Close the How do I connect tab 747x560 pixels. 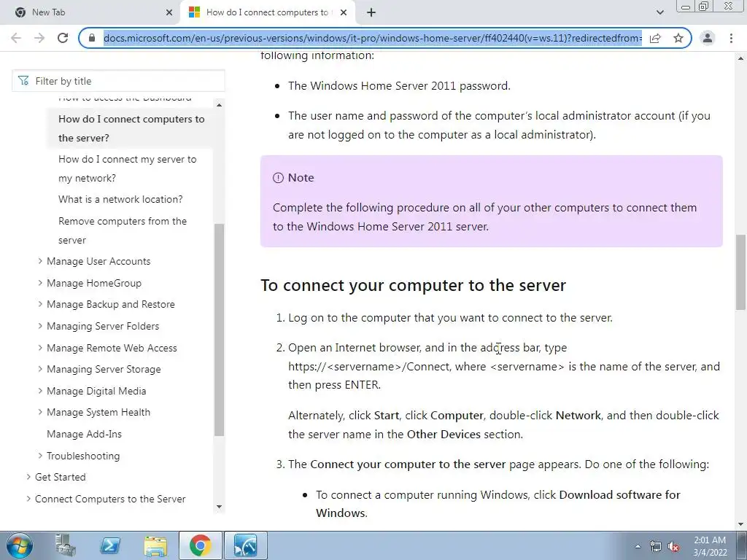344,12
